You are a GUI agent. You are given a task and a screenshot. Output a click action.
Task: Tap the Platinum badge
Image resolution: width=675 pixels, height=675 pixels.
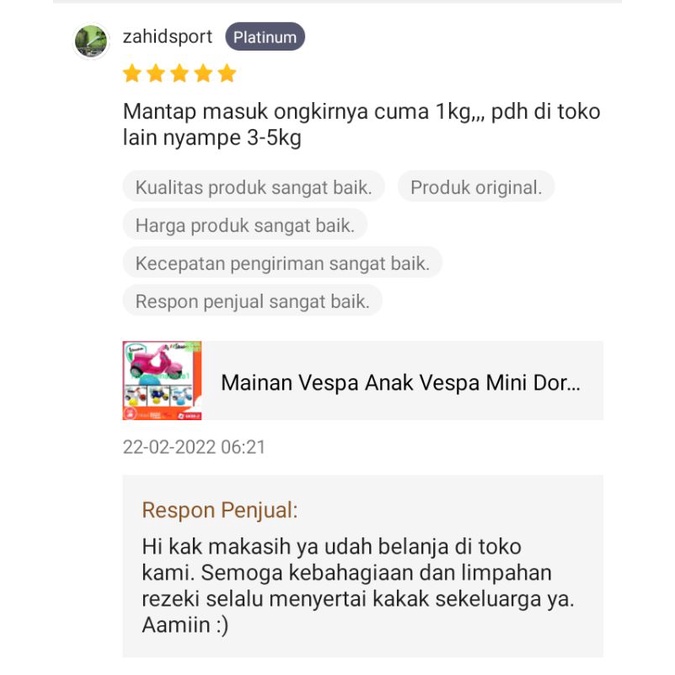pos(265,37)
